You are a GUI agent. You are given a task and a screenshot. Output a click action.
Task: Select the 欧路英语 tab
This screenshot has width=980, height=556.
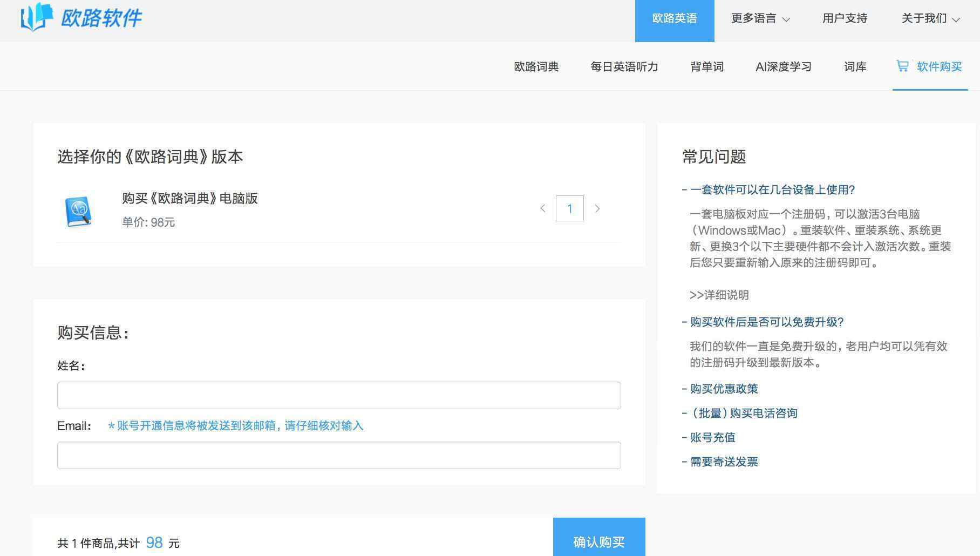(674, 19)
